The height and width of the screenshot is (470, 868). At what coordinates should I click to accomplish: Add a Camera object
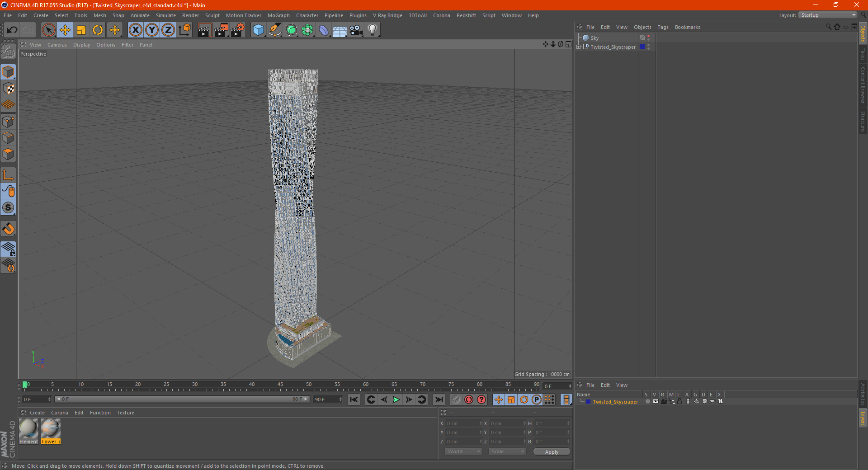(x=356, y=30)
